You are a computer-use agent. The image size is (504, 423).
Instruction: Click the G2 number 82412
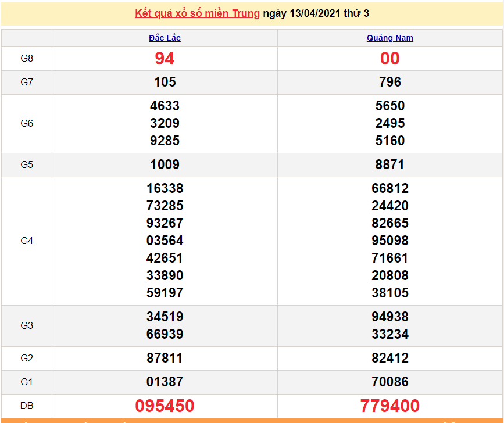coord(389,358)
